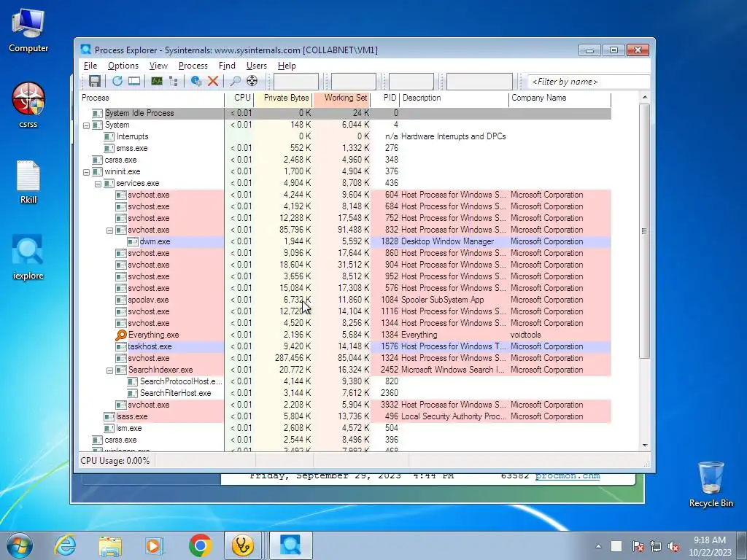Image resolution: width=747 pixels, height=560 pixels.
Task: Open the Recycle Bin
Action: coord(711,484)
